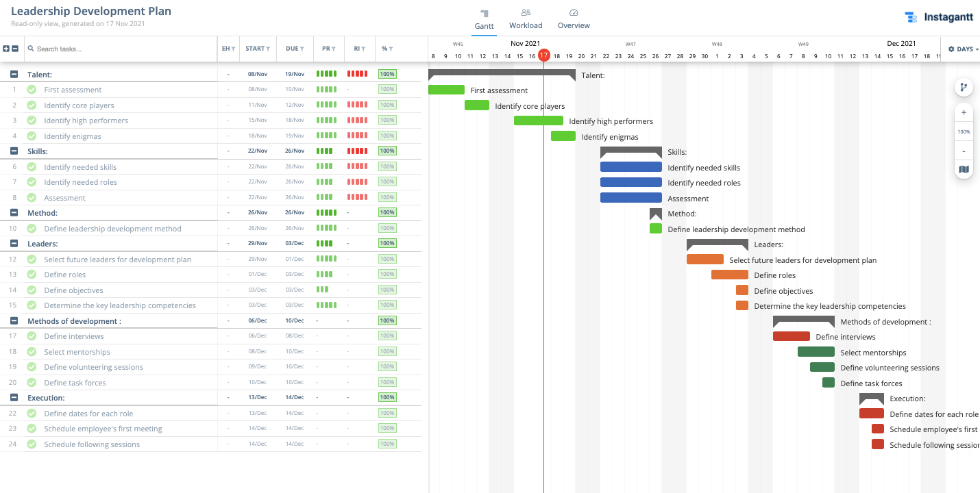The image size is (980, 493).
Task: Switch to the Workload tab
Action: pyautogui.click(x=526, y=19)
